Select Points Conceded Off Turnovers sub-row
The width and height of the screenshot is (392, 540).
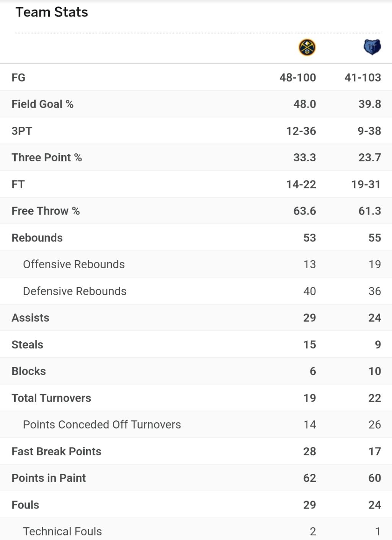pos(196,425)
